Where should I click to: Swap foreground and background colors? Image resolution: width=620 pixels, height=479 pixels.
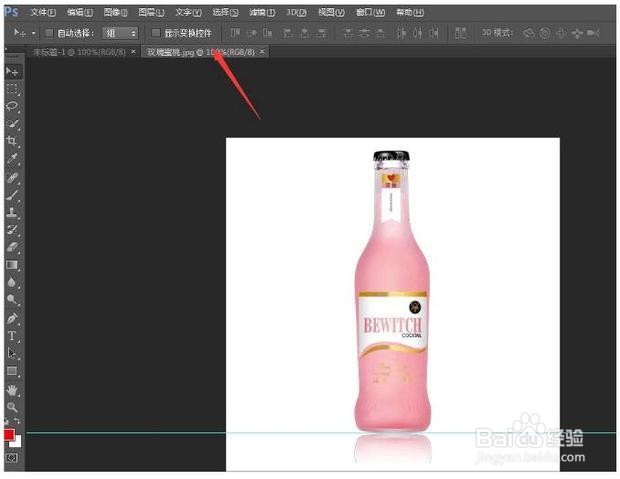pos(17,421)
